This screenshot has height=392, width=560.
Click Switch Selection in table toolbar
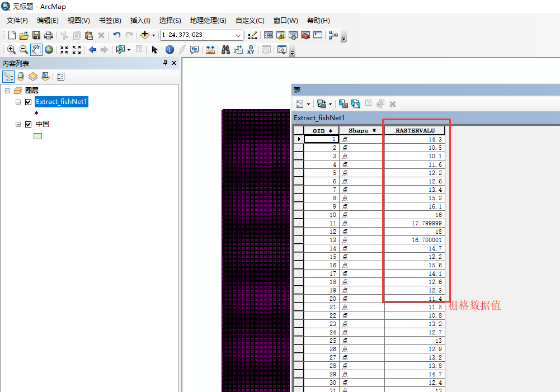tap(356, 104)
